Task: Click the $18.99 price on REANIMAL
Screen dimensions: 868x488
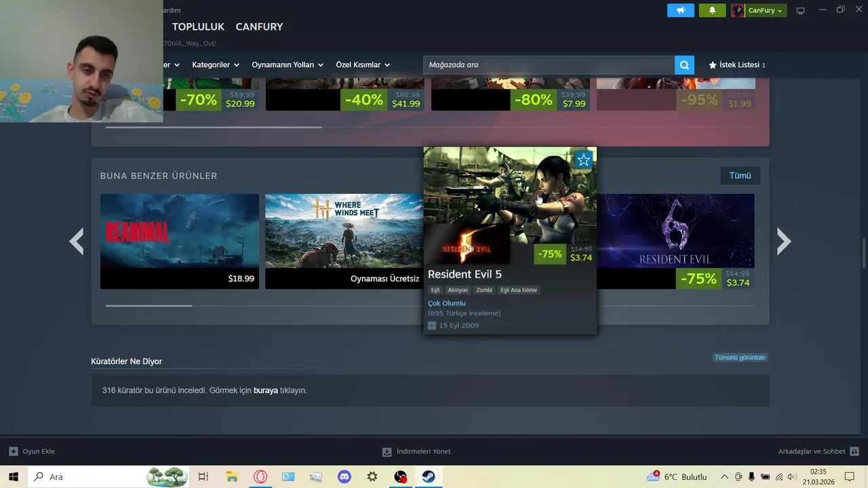Action: (x=241, y=279)
